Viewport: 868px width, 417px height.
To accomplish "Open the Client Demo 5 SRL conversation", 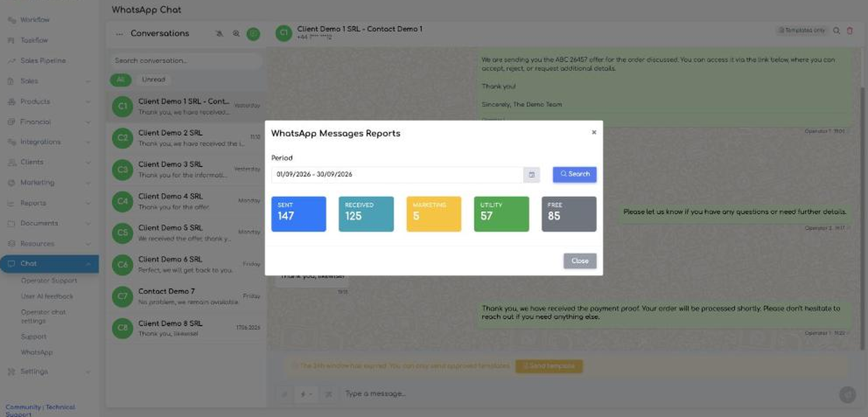I will (186, 233).
